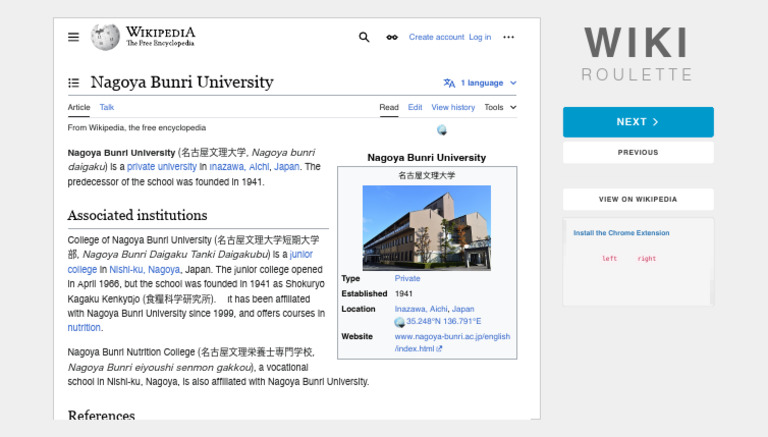
Task: Open the View history tab
Action: (x=453, y=107)
